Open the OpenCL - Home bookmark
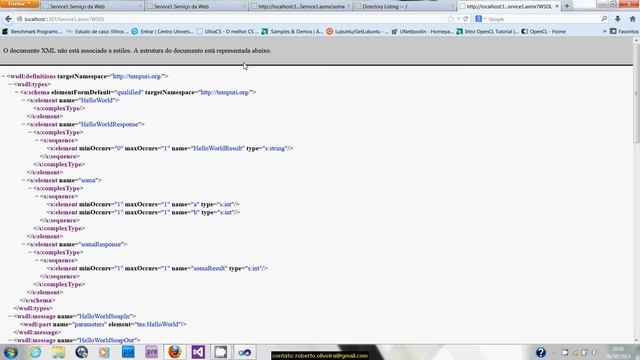 tap(543, 31)
